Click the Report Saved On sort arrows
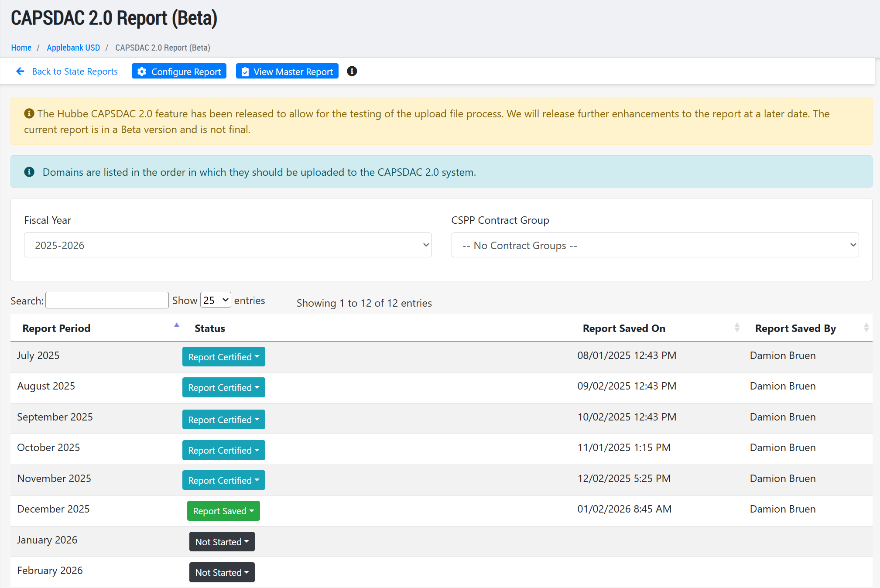Image resolution: width=880 pixels, height=588 pixels. 737,328
